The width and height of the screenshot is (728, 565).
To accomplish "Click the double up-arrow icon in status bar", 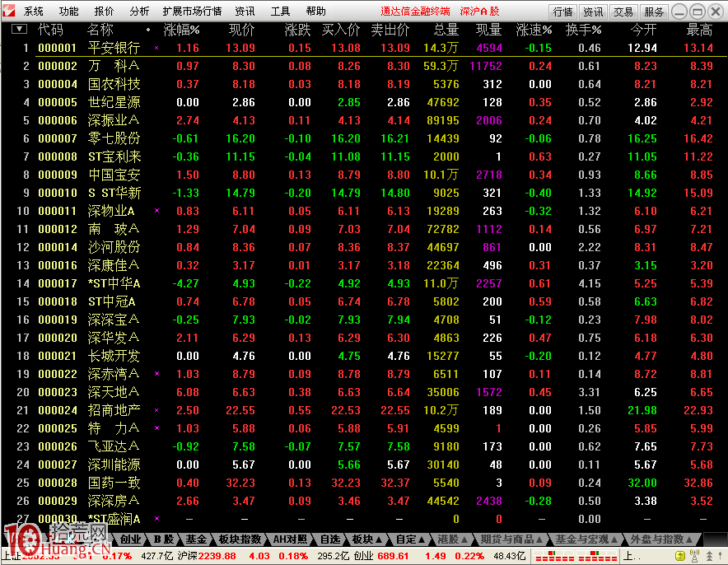I will pyautogui.click(x=709, y=555).
